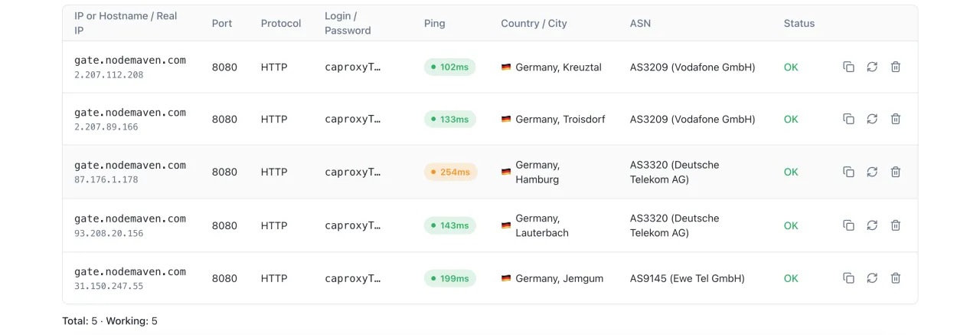The height and width of the screenshot is (335, 980).
Task: Delete the Lauterbach proxy row
Action: pyautogui.click(x=896, y=225)
